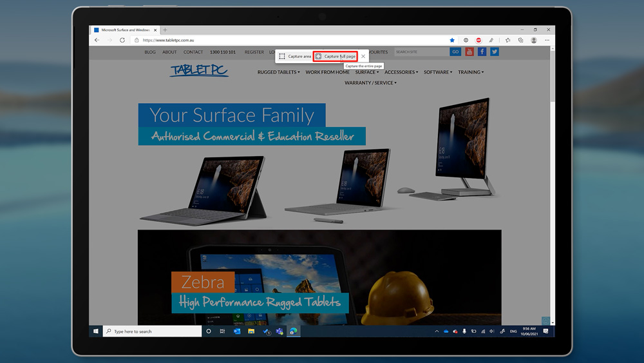Open a new browser tab
Image resolution: width=644 pixels, height=363 pixels.
click(x=165, y=30)
